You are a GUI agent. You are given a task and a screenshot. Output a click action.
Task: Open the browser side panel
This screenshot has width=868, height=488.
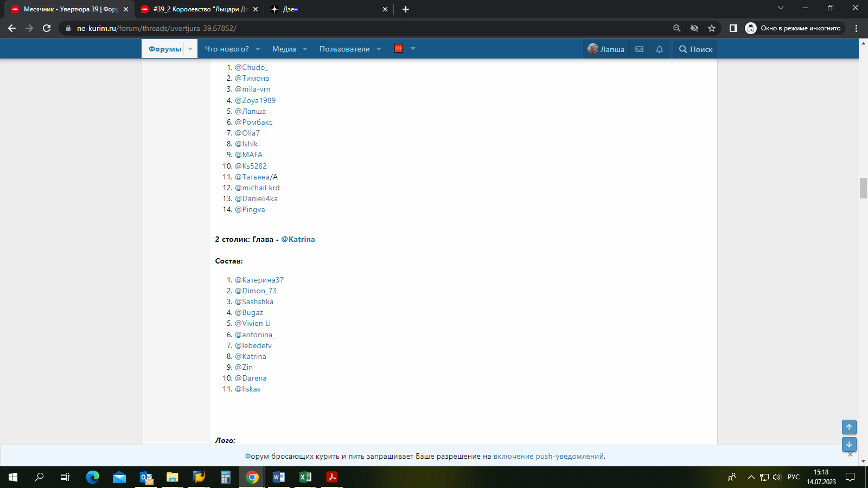click(x=733, y=28)
